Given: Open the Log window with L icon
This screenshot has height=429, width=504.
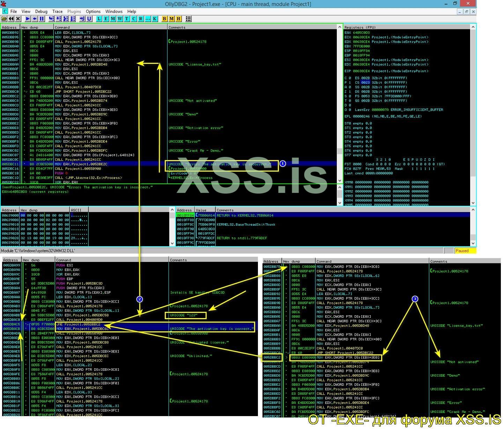Looking at the screenshot, I should tap(99, 19).
